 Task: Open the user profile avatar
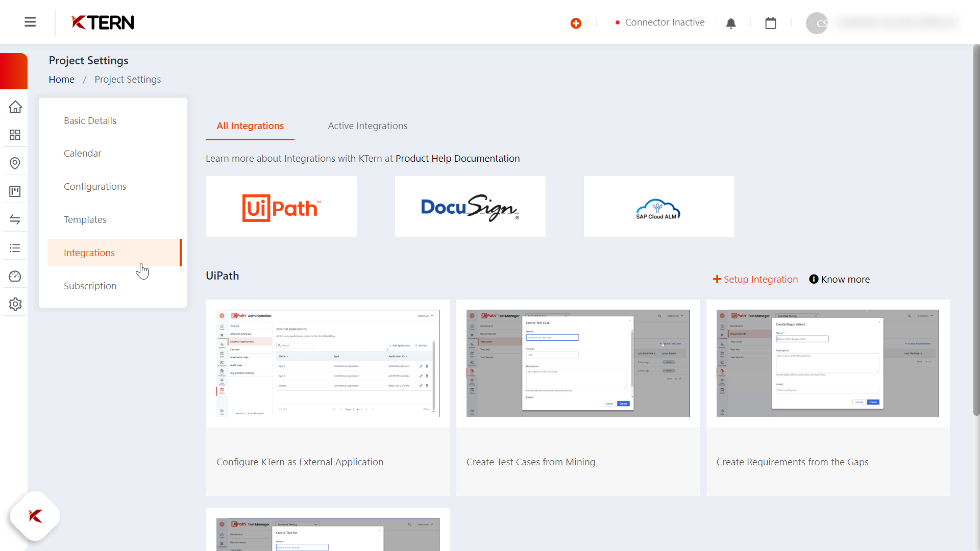[817, 23]
